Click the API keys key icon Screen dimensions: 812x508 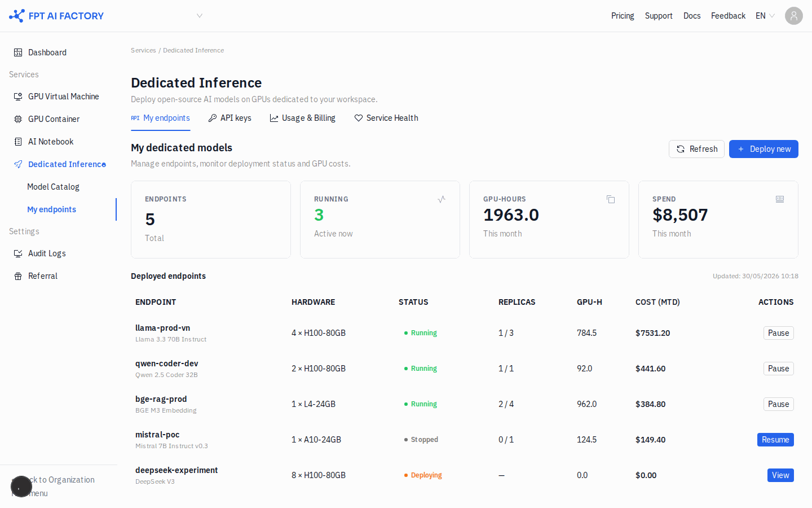pos(213,118)
